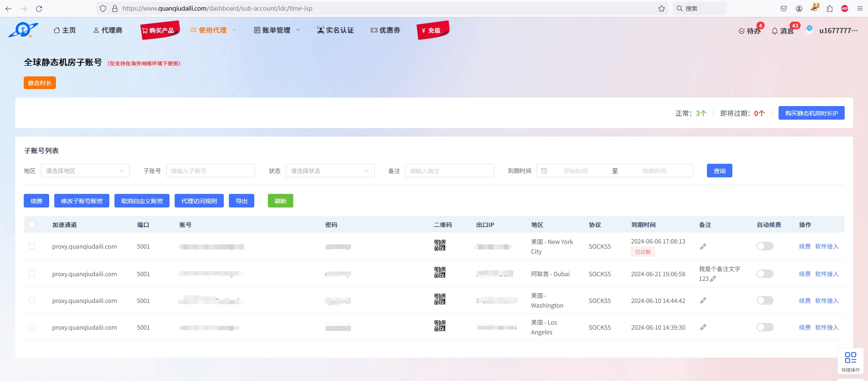868x381 pixels.
Task: Go to the 实名认证 menu item
Action: pos(335,30)
